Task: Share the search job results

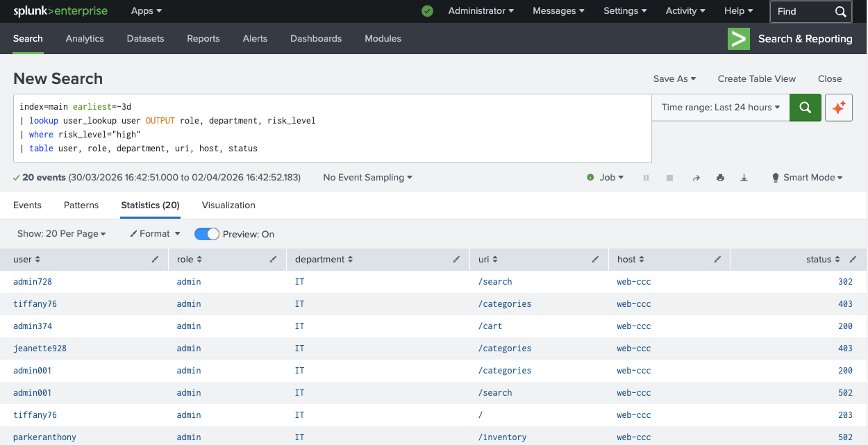Action: [696, 178]
